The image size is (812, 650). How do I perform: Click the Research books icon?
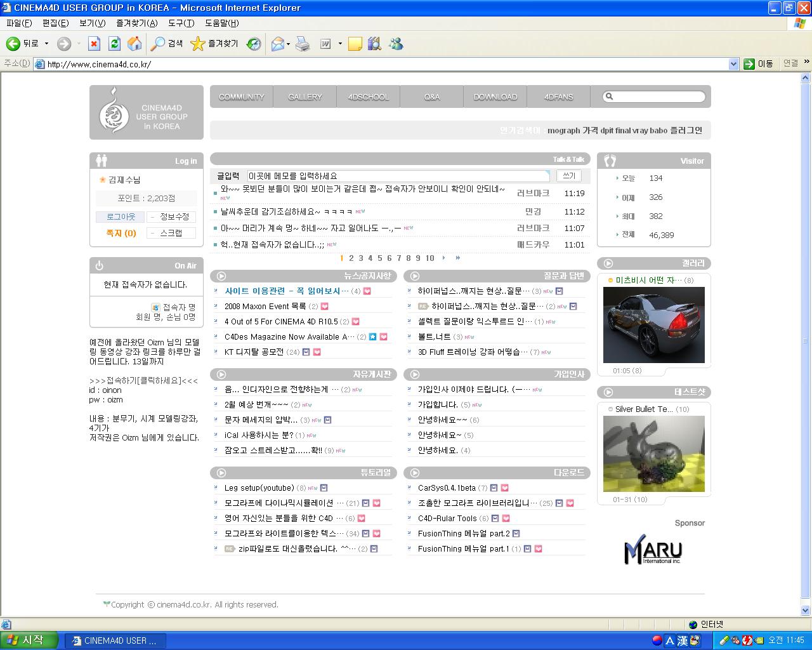coord(375,43)
